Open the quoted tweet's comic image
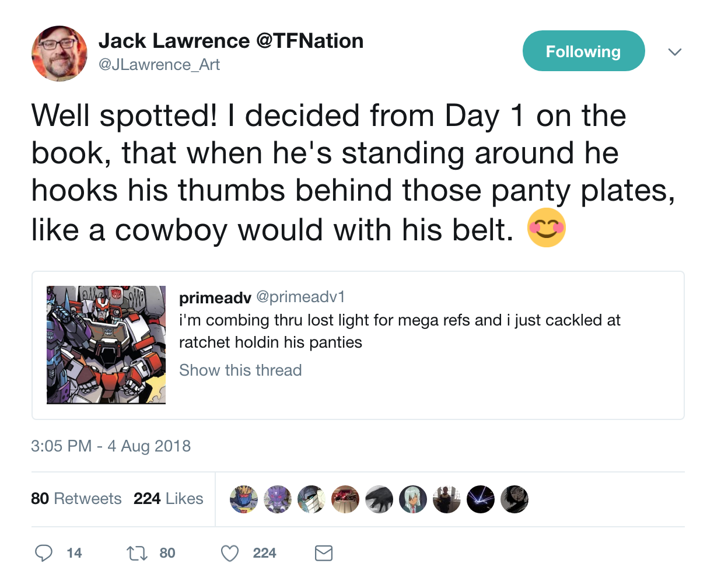The height and width of the screenshot is (588, 721). click(106, 345)
